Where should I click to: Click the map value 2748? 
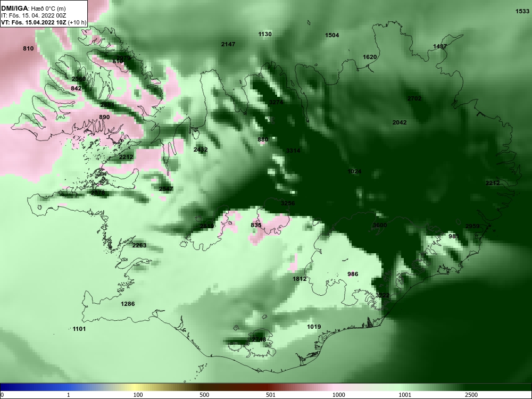pos(259,339)
